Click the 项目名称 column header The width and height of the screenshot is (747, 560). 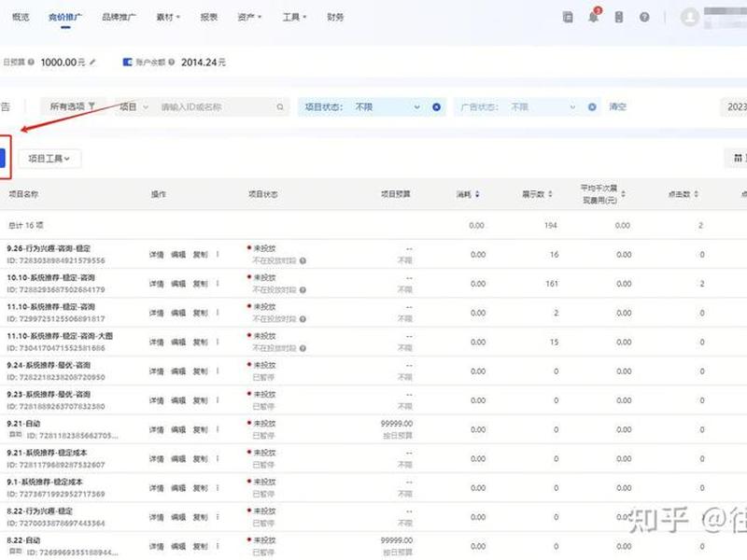(23, 194)
